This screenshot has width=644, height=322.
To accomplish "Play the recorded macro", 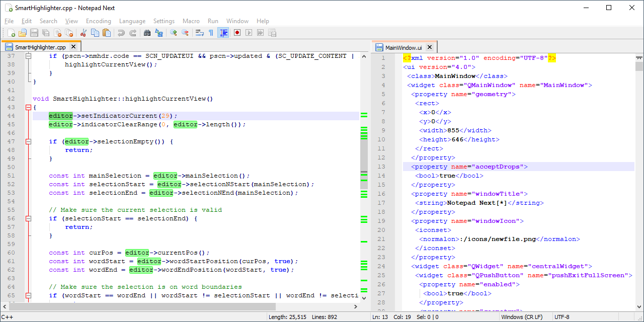I will (x=249, y=32).
